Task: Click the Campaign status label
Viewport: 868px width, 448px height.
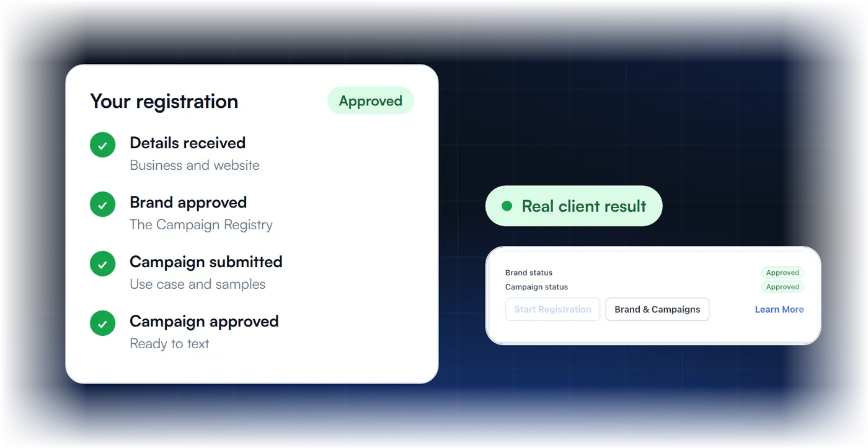Action: tap(536, 287)
